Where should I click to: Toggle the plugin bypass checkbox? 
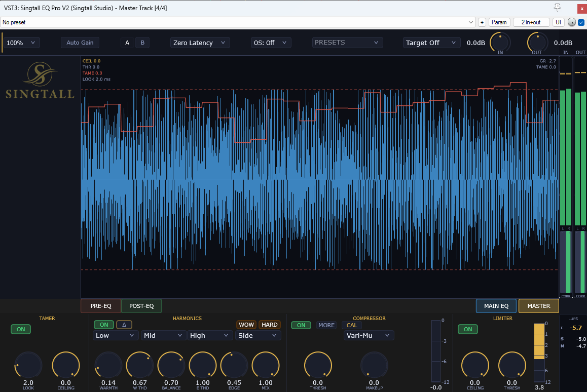(581, 22)
